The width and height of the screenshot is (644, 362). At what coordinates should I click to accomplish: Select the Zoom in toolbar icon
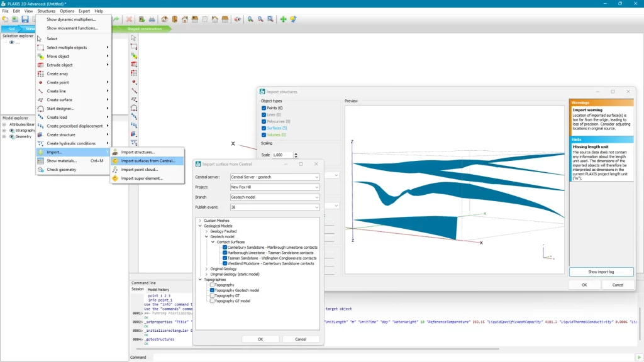pyautogui.click(x=250, y=19)
